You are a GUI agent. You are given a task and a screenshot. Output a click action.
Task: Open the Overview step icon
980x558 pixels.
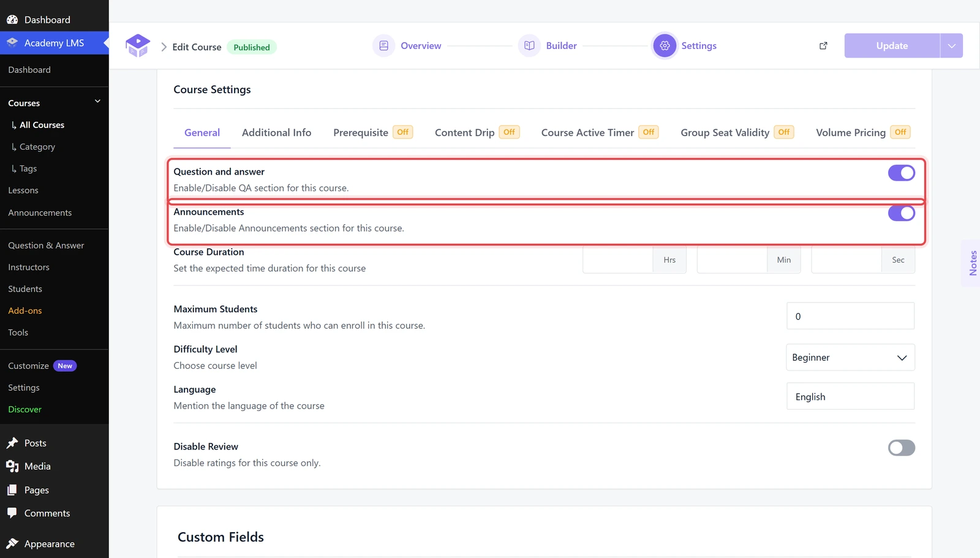(x=383, y=46)
